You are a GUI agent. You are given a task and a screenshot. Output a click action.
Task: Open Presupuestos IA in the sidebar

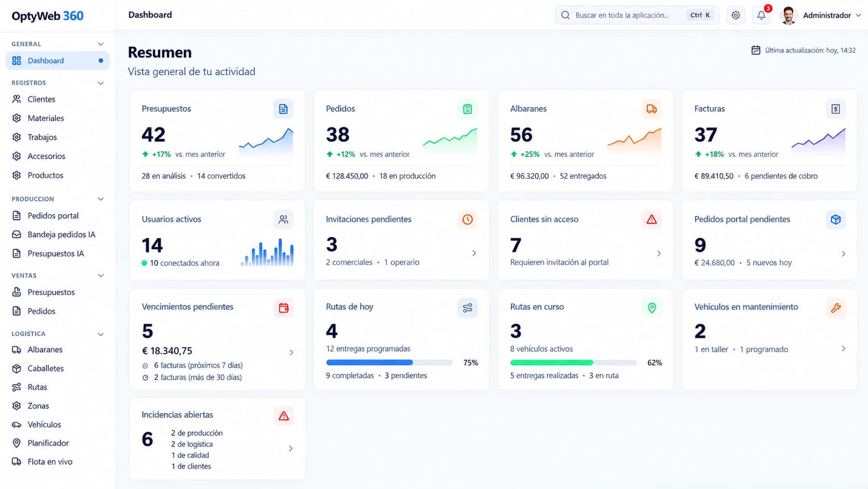(x=57, y=254)
